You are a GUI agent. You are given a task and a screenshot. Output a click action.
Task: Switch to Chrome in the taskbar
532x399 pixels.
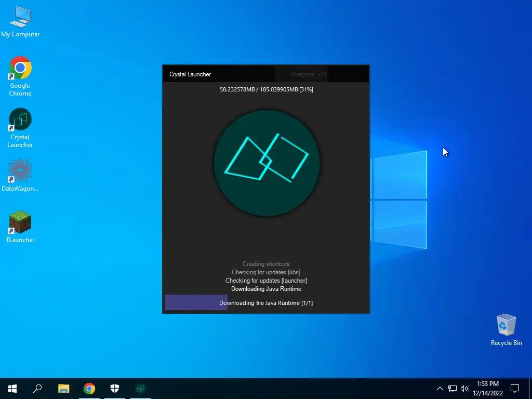pyautogui.click(x=89, y=389)
